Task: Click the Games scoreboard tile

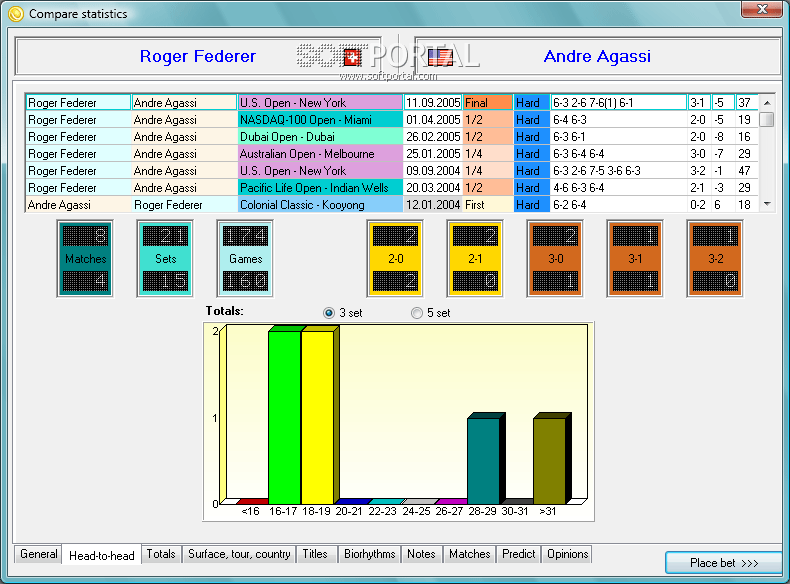Action: [245, 258]
